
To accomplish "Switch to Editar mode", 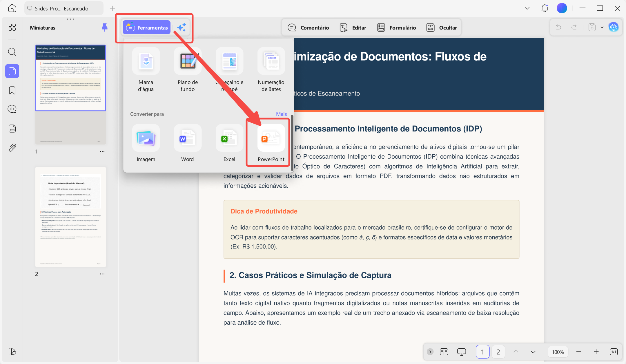I will [353, 28].
